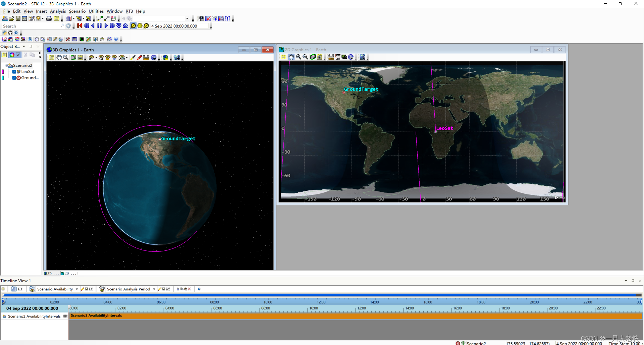Switch to the 3D window tab

[52, 274]
